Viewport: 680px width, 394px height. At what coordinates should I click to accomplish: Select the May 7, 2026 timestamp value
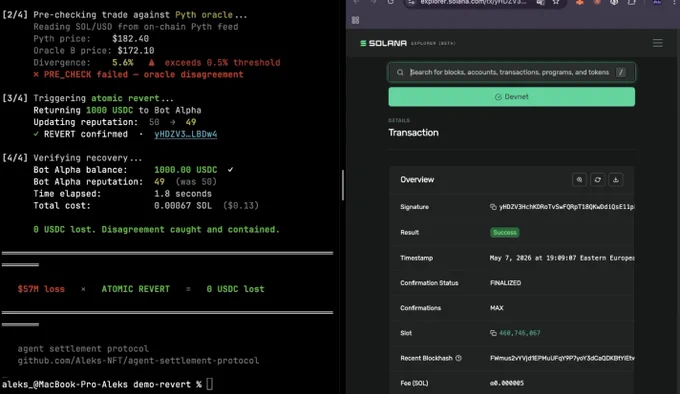(562, 258)
